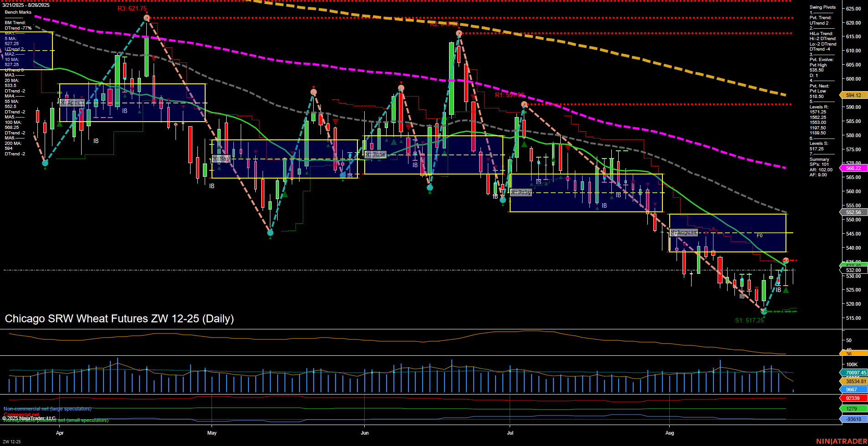868x446 pixels.
Task: Click the M:August label on the chart
Action: 683,232
